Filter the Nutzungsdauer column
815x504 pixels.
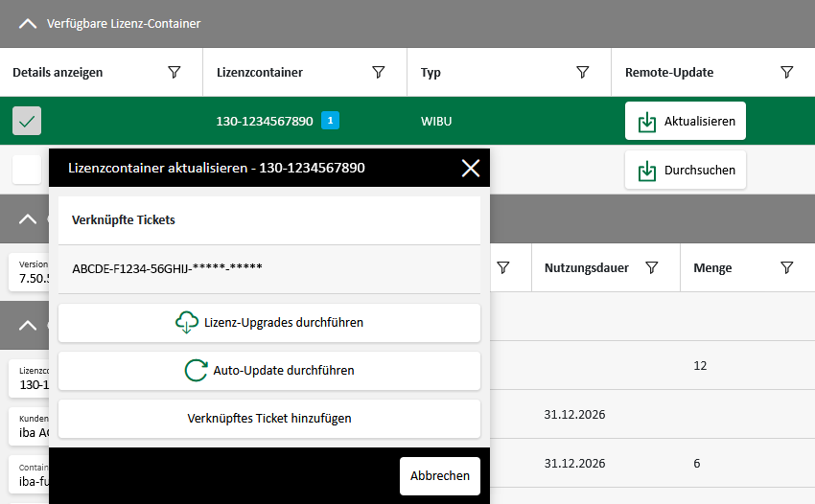coord(651,268)
